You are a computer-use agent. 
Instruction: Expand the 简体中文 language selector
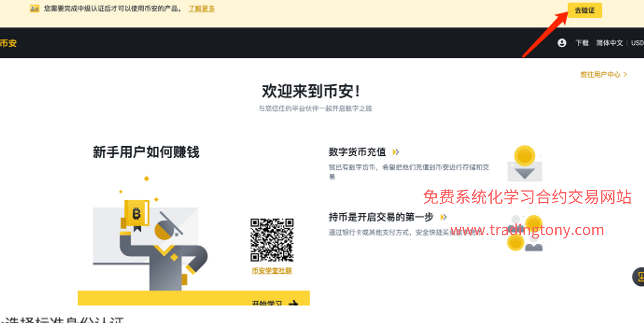tap(609, 43)
